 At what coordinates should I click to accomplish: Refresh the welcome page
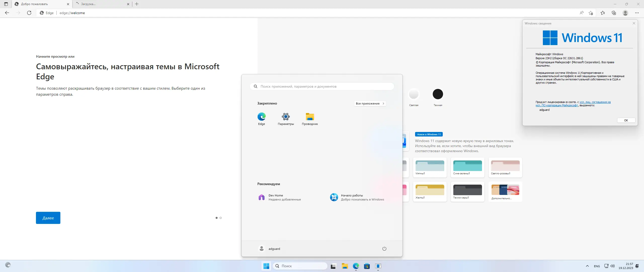click(29, 13)
